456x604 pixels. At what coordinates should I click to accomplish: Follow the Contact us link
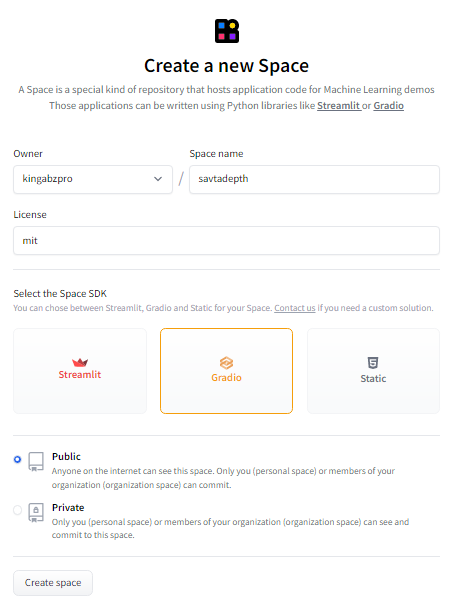(x=295, y=308)
